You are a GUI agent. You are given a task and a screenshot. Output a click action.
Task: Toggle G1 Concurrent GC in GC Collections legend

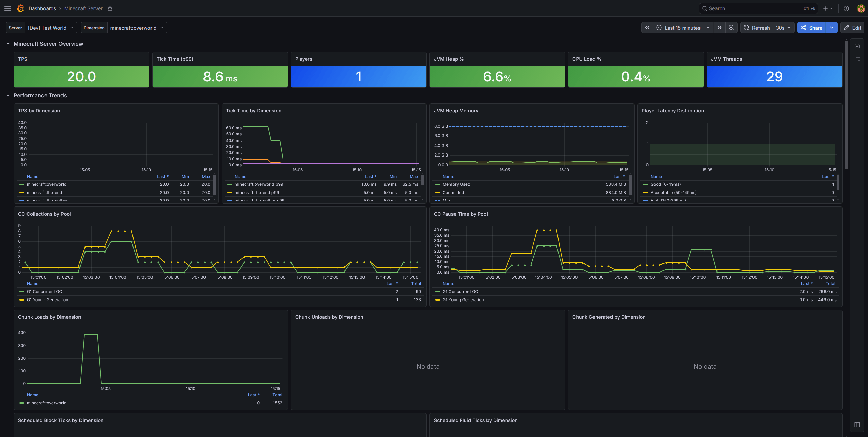click(45, 292)
